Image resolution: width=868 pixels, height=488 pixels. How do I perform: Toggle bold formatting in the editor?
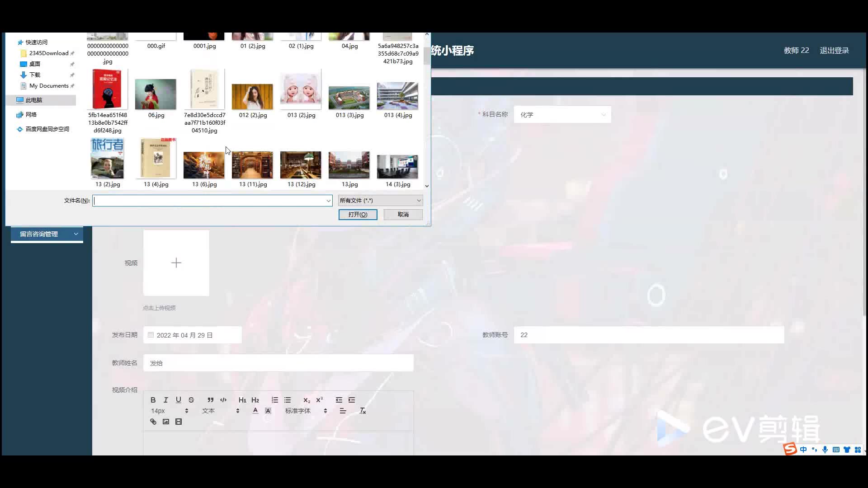tap(153, 400)
